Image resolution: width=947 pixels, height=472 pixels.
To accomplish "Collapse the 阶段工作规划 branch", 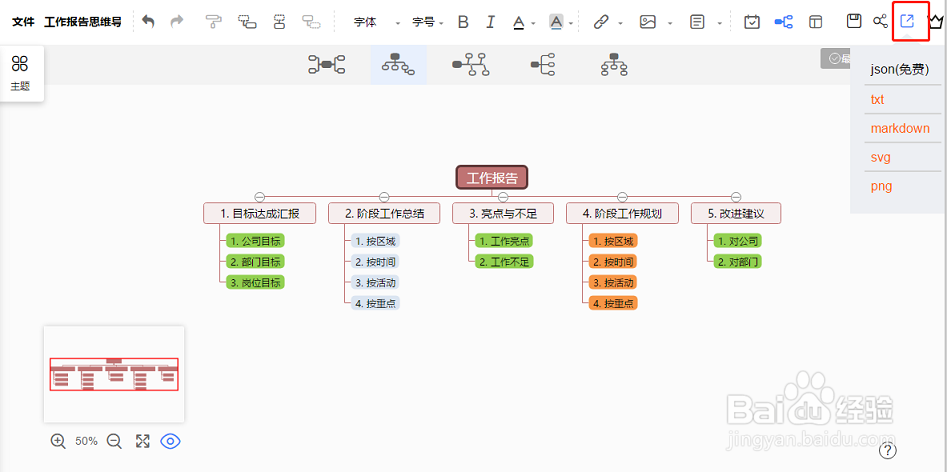I will click(x=623, y=197).
